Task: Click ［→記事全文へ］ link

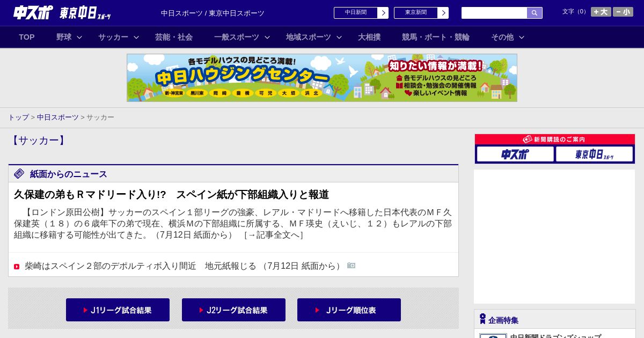Action: coord(274,235)
